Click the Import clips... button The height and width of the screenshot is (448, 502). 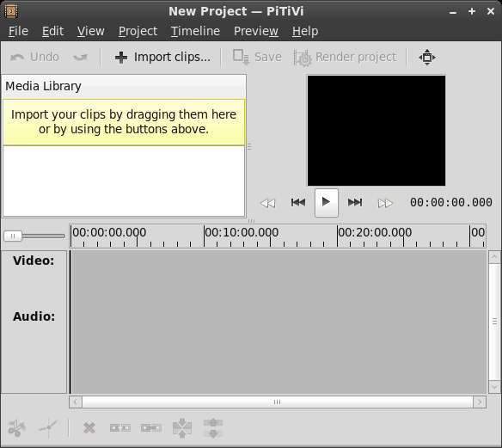tap(162, 58)
